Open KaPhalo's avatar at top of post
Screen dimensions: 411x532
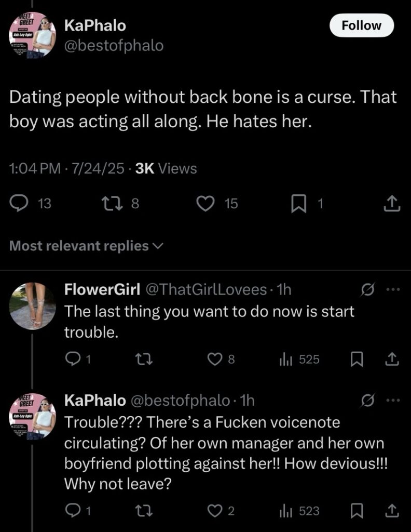[33, 35]
